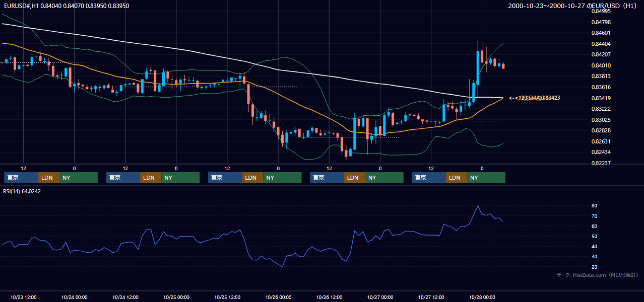Click the RSI 50 scale value
This screenshot has height=302, width=644.
(x=595, y=236)
